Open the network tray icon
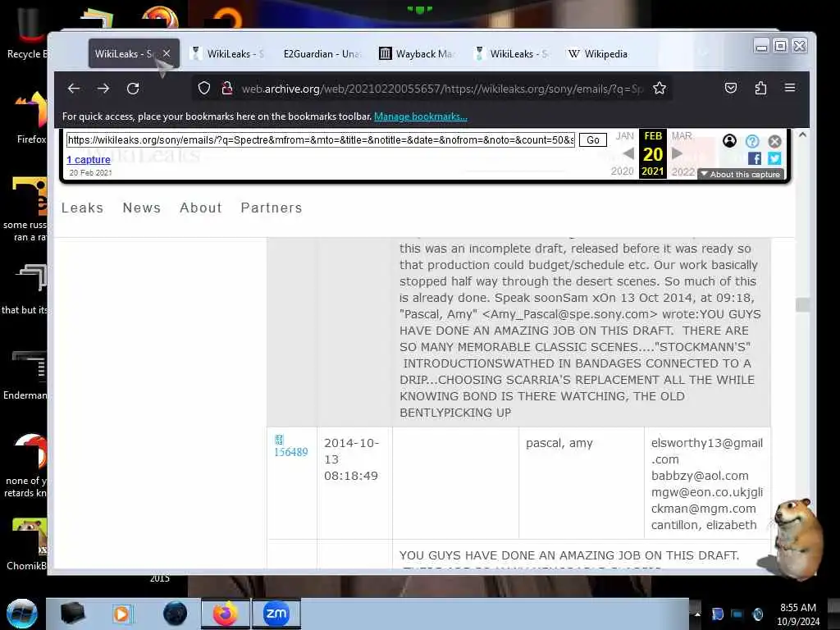Image resolution: width=840 pixels, height=630 pixels. (737, 614)
